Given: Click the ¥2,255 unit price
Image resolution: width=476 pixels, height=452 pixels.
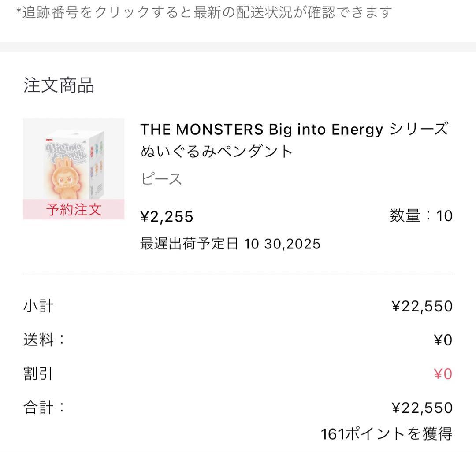Looking at the screenshot, I should 167,216.
